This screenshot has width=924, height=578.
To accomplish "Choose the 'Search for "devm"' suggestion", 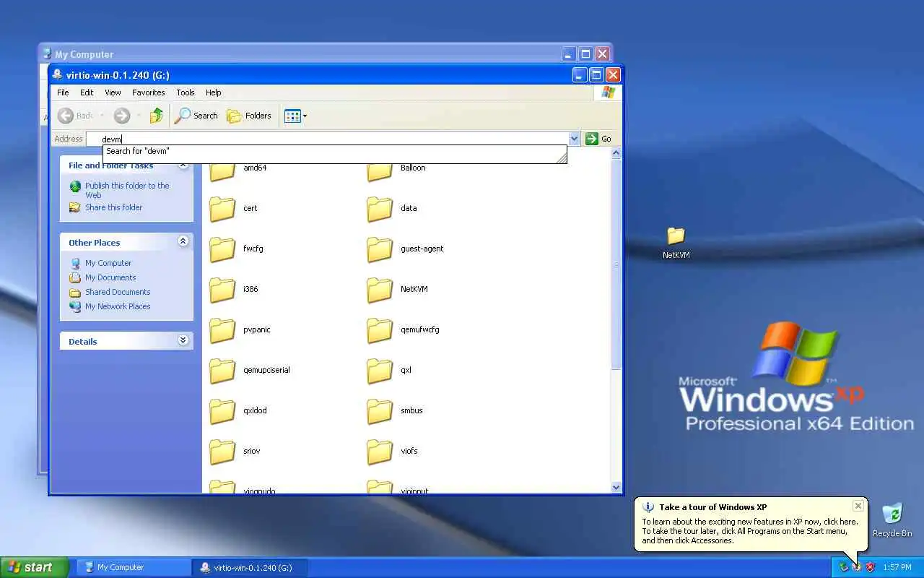I will pos(335,151).
